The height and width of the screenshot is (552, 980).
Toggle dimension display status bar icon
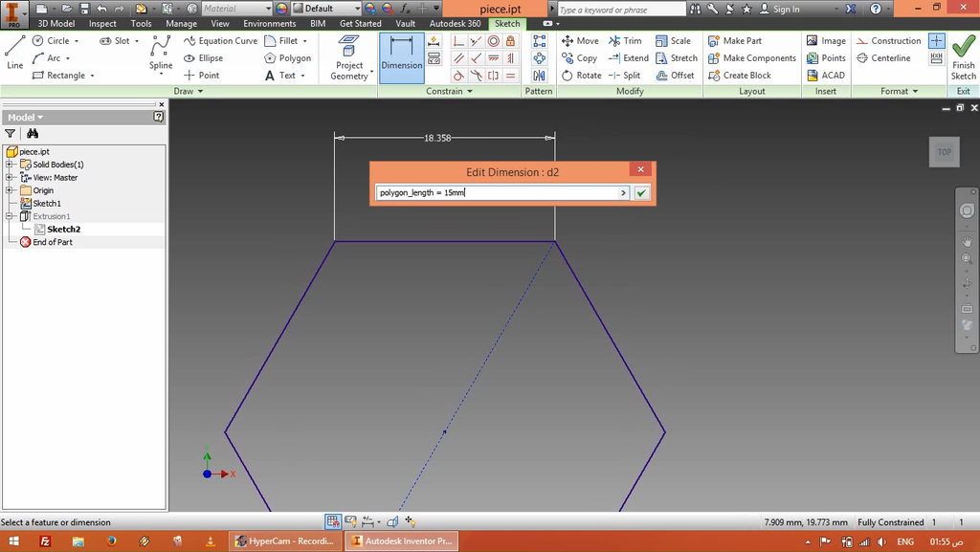click(x=368, y=521)
